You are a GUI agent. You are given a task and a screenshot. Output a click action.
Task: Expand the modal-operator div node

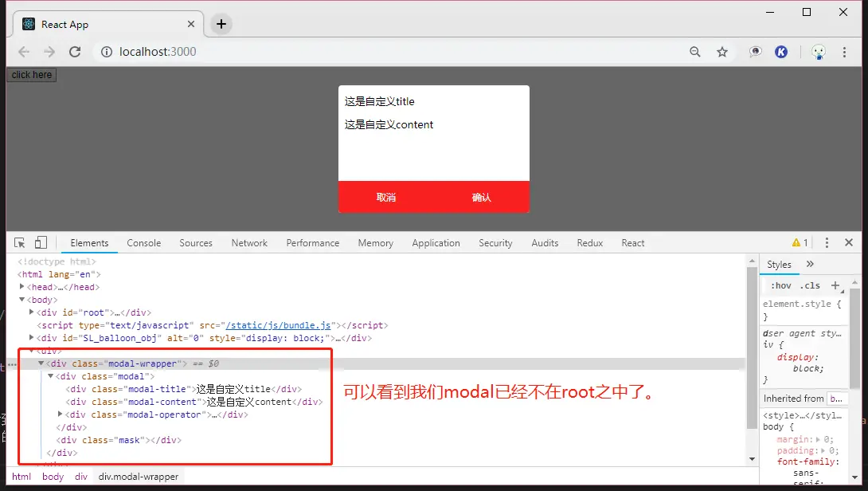pos(61,414)
